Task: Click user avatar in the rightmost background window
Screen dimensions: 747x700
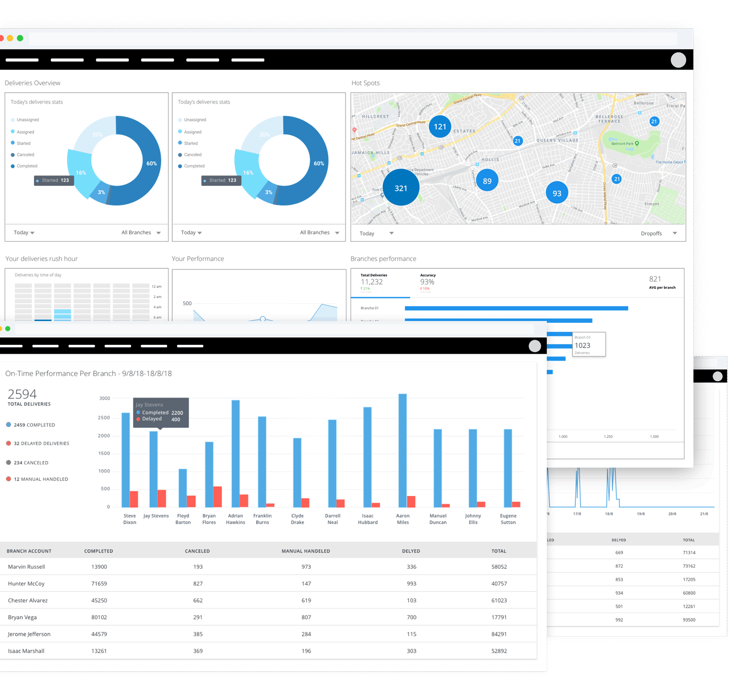Action: [x=718, y=376]
